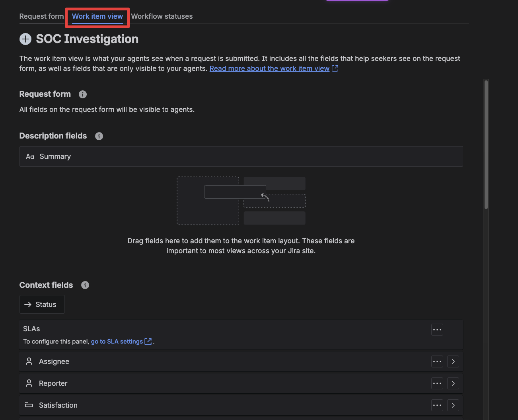
Task: Expand the Assignee field chevron
Action: click(453, 361)
